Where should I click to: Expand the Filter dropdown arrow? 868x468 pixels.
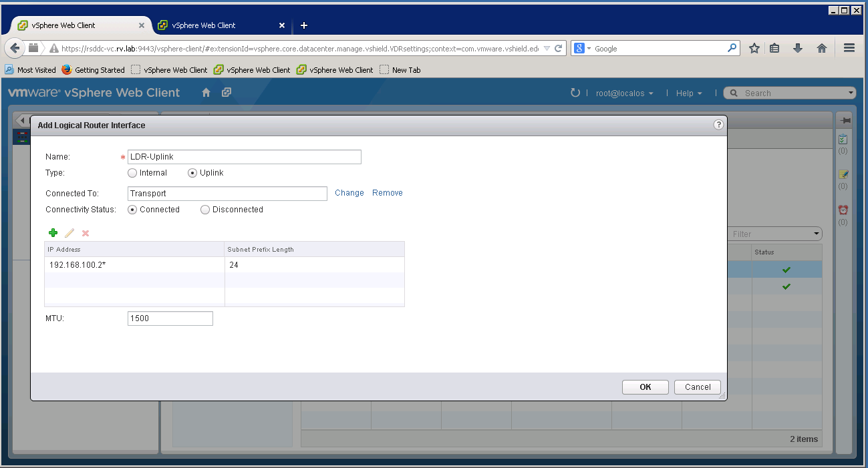click(x=816, y=234)
